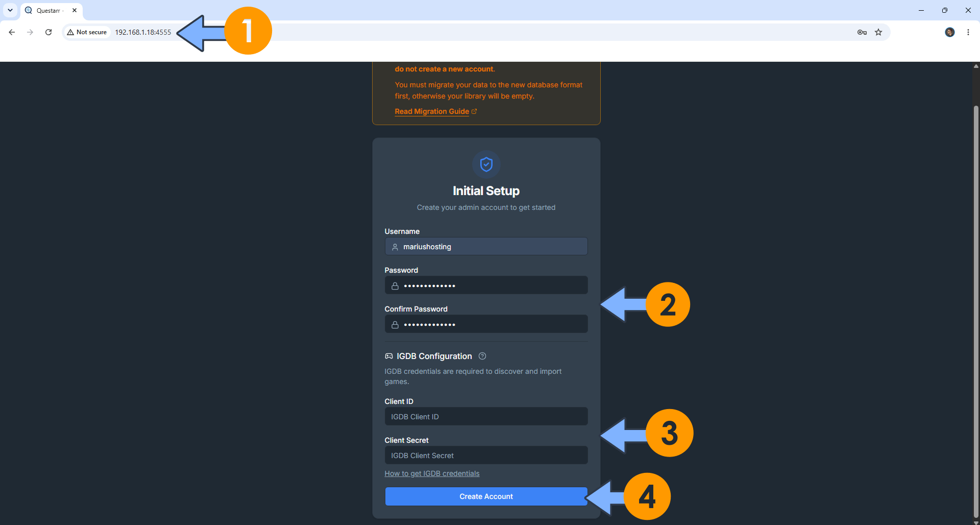
Task: Click the user icon in Username field
Action: [395, 247]
